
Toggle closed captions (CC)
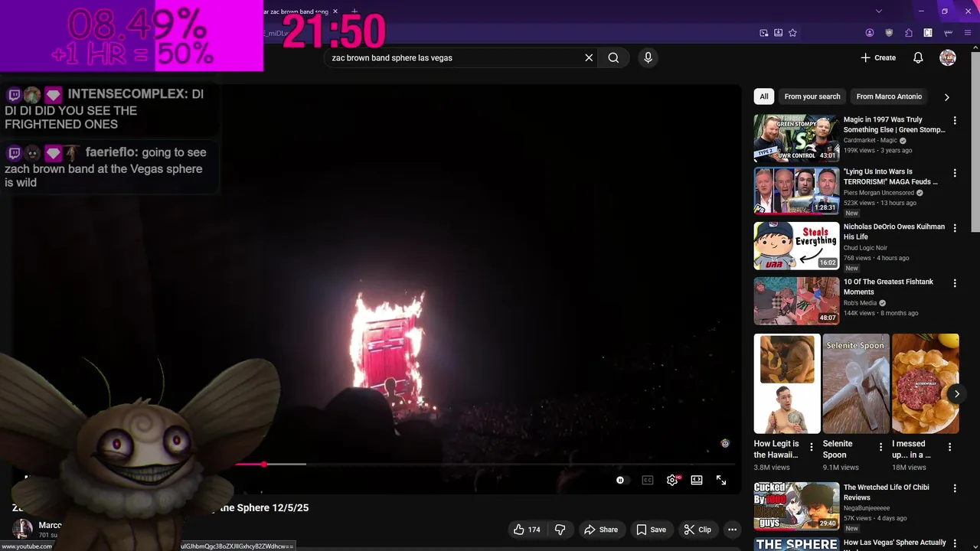point(648,480)
